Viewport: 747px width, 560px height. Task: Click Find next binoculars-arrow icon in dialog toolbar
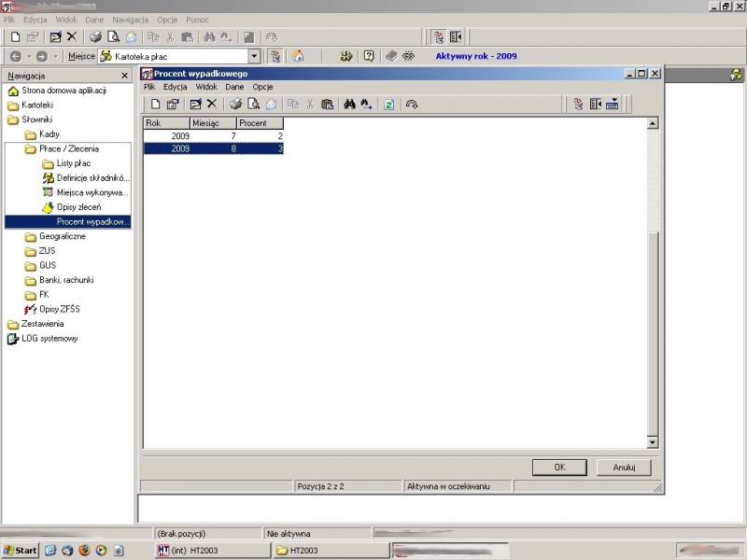coord(366,105)
